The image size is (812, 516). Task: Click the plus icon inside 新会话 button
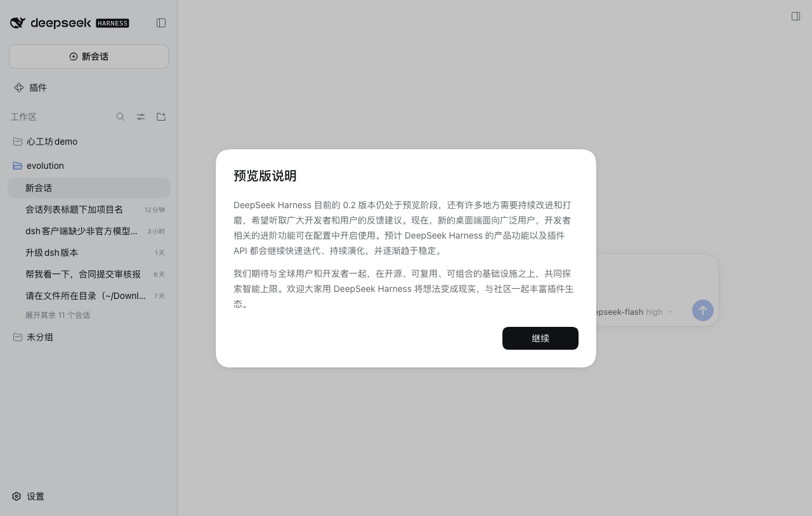[74, 56]
